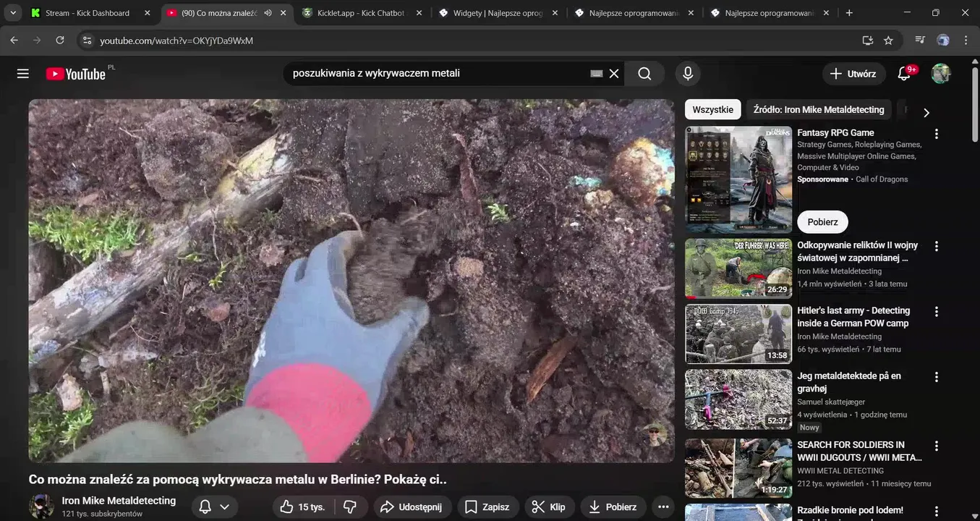Go back with the browser back arrow
The width and height of the screenshot is (980, 521).
[14, 41]
